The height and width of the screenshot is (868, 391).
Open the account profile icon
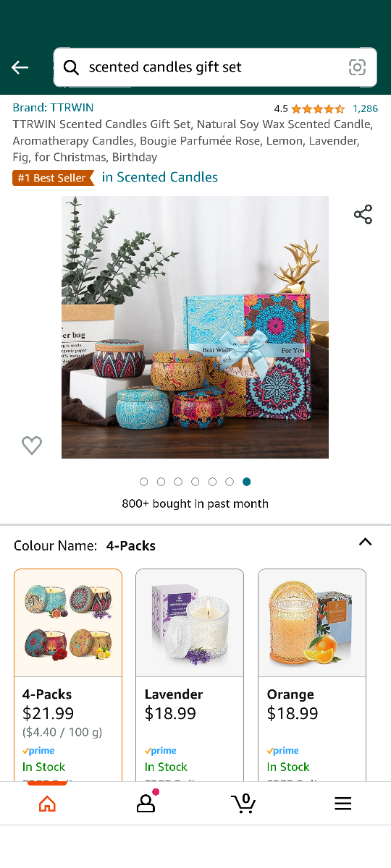tap(146, 803)
